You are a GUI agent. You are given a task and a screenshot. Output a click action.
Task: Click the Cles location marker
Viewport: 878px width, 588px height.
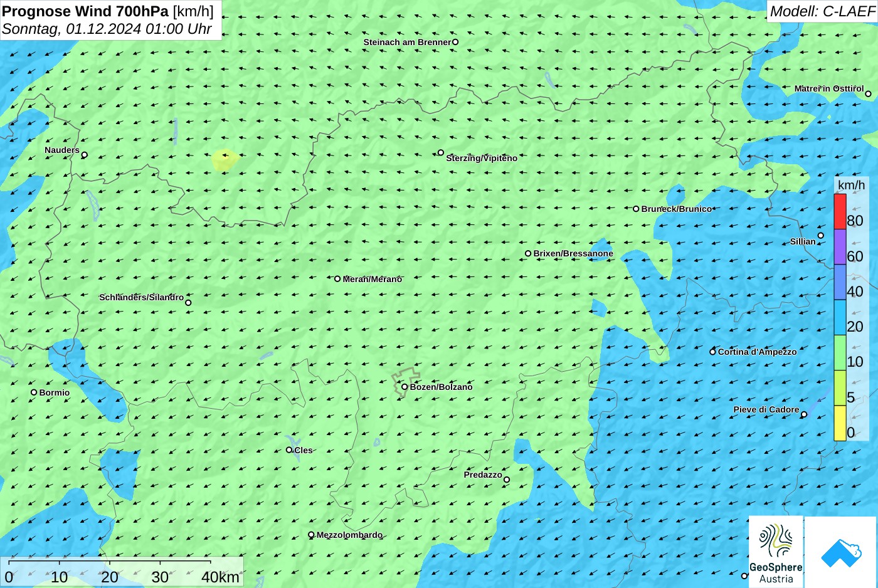coord(289,449)
